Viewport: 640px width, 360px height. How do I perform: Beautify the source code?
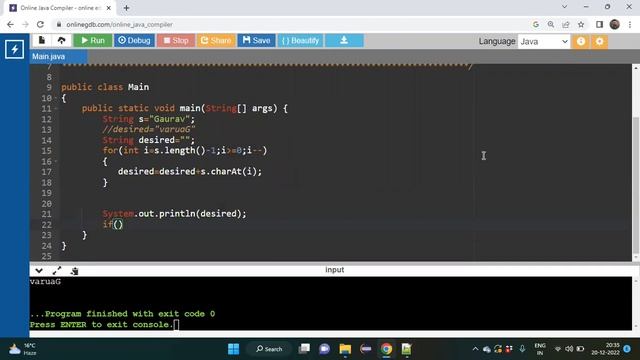click(300, 40)
